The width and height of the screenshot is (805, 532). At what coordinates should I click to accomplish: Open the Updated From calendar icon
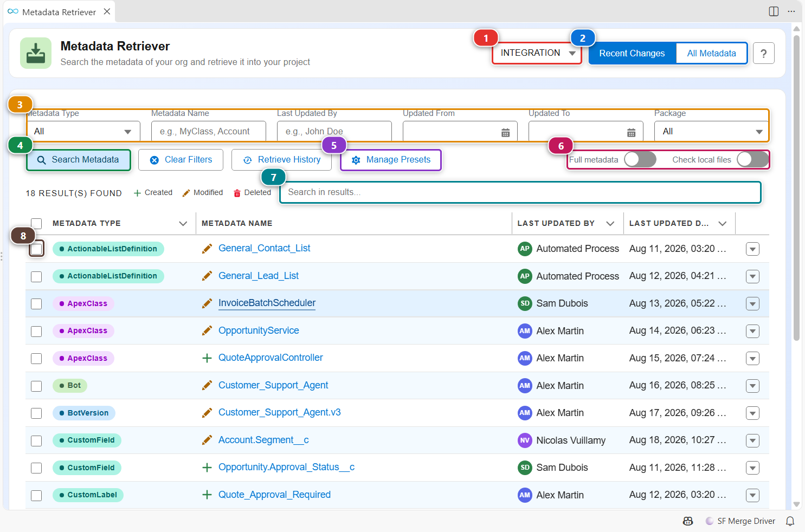(x=505, y=133)
